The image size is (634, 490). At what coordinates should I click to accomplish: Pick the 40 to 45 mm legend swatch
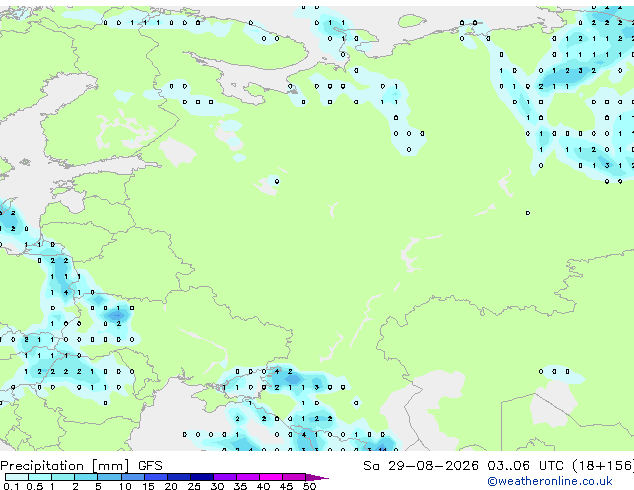[271, 477]
